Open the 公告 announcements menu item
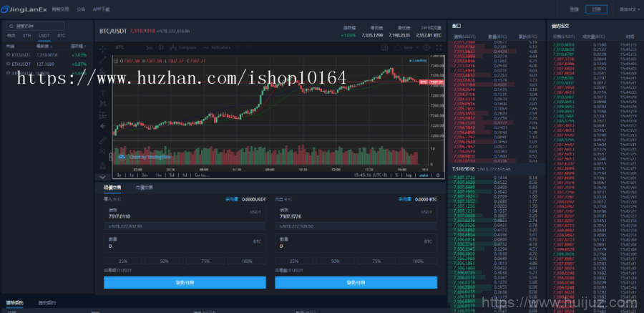 81,9
